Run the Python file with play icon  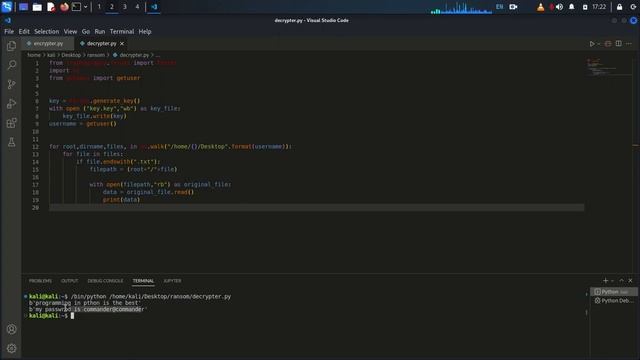tap(592, 44)
